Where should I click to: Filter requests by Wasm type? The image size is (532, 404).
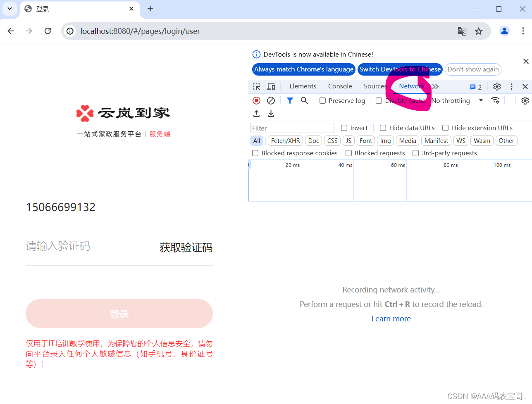tap(482, 141)
